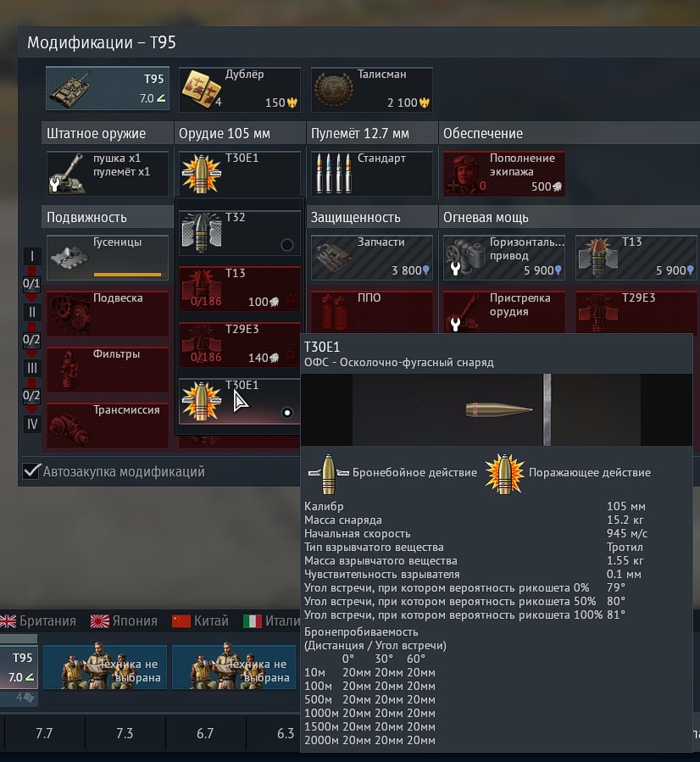The width and height of the screenshot is (700, 762).
Task: Click the Штатное оружие section header
Action: [108, 133]
